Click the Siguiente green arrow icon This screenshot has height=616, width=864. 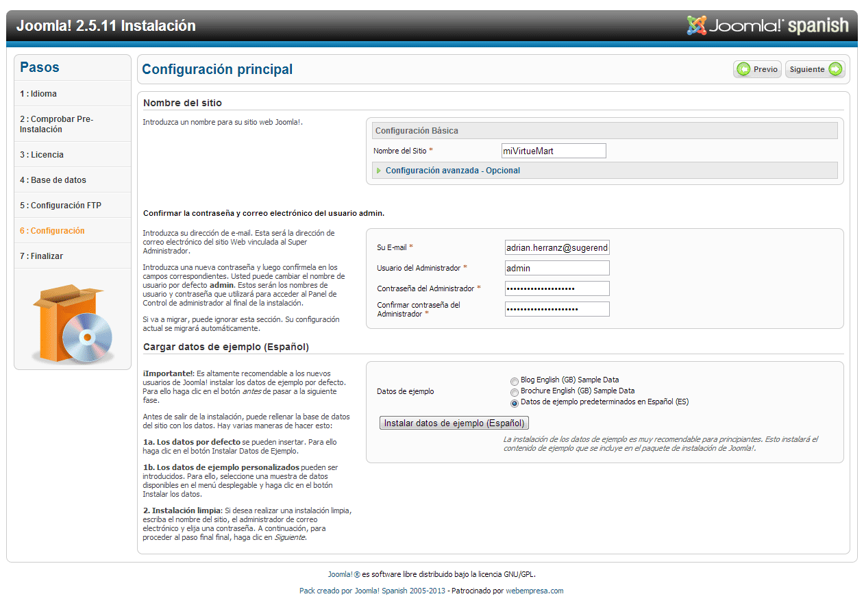coord(835,69)
